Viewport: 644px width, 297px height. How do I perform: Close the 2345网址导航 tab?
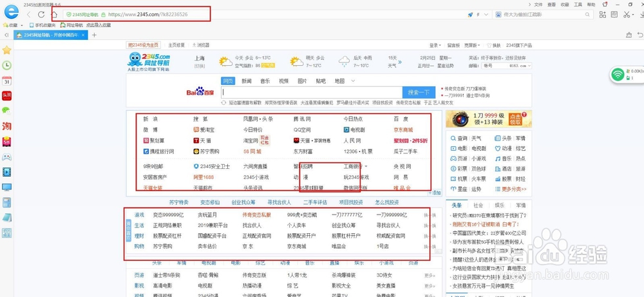(x=83, y=35)
